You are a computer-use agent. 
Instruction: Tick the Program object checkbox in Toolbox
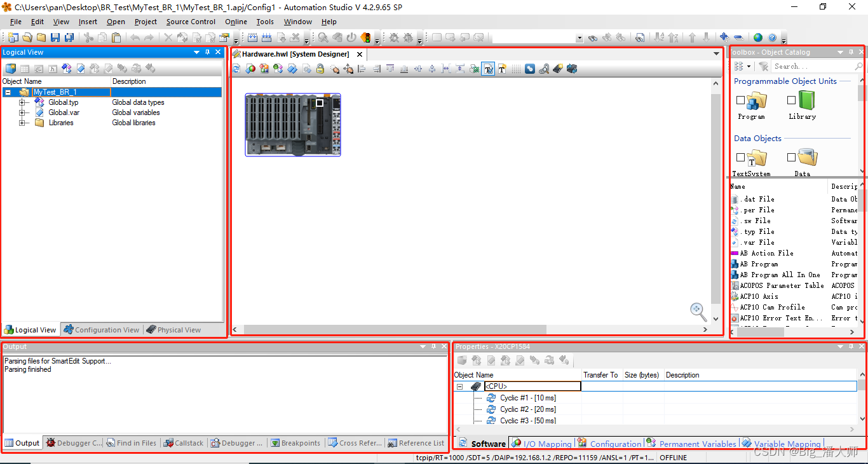[740, 100]
